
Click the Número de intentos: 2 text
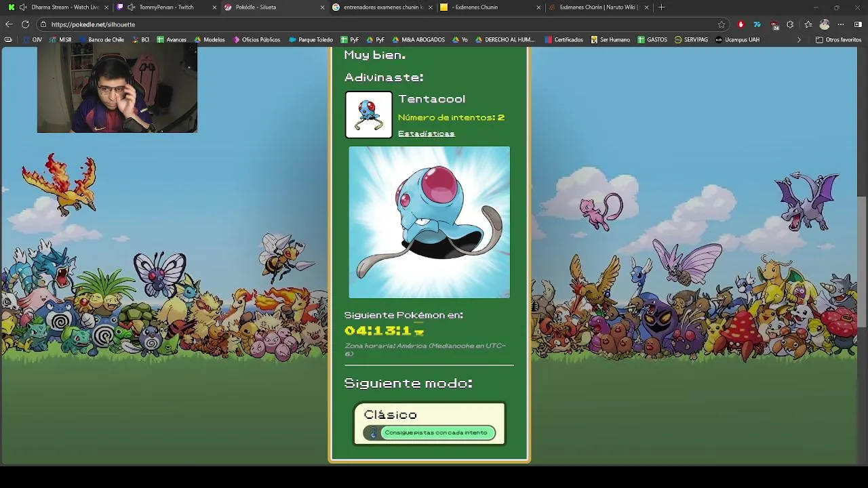click(451, 117)
